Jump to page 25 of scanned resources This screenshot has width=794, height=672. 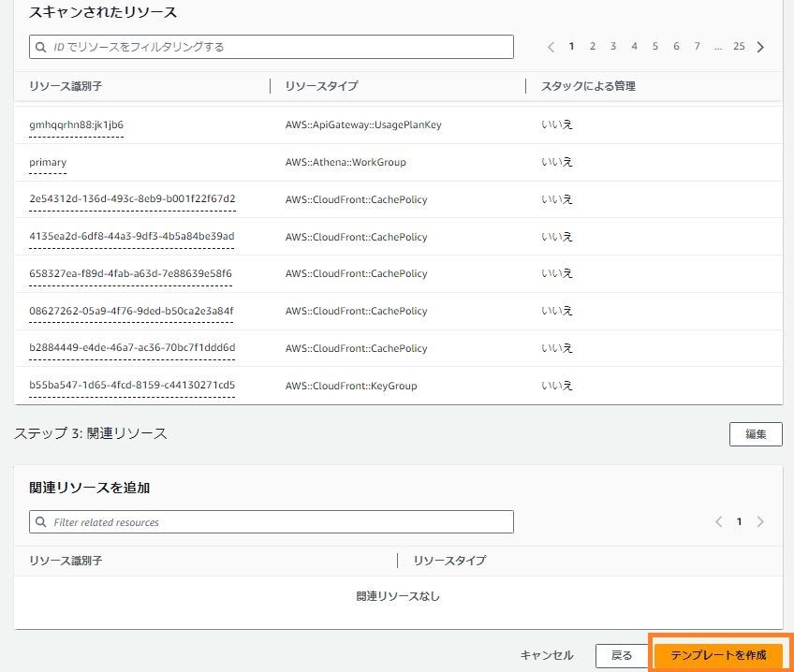click(x=739, y=47)
